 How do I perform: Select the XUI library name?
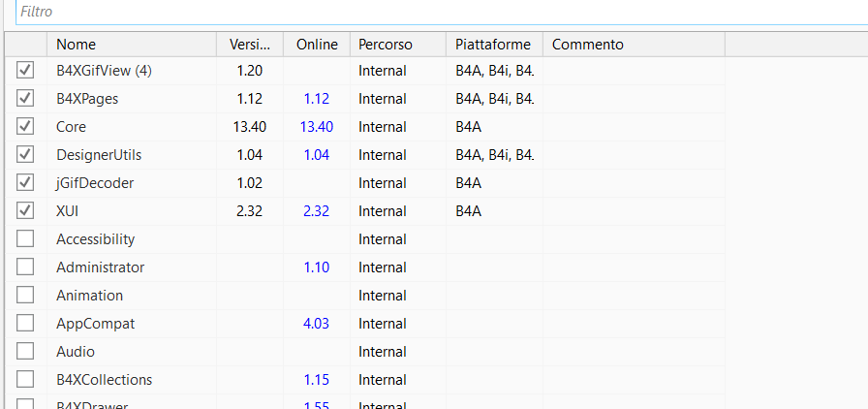tap(67, 211)
